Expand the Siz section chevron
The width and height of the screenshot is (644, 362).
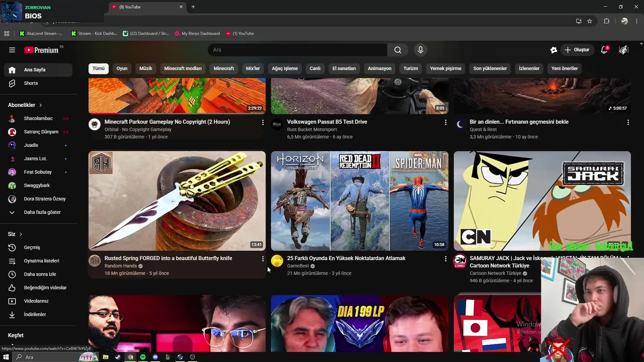pos(21,234)
